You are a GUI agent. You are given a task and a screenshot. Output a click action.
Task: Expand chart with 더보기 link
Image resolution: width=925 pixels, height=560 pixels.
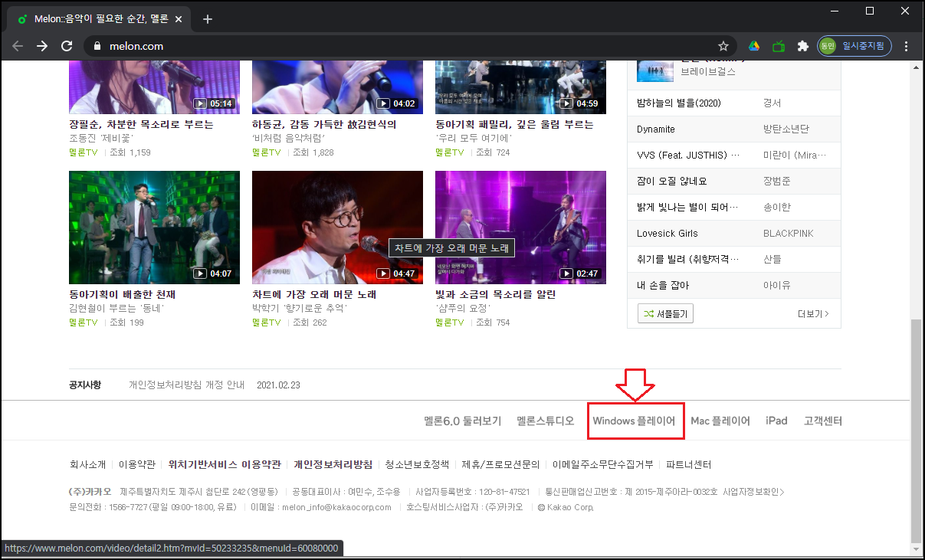click(813, 314)
